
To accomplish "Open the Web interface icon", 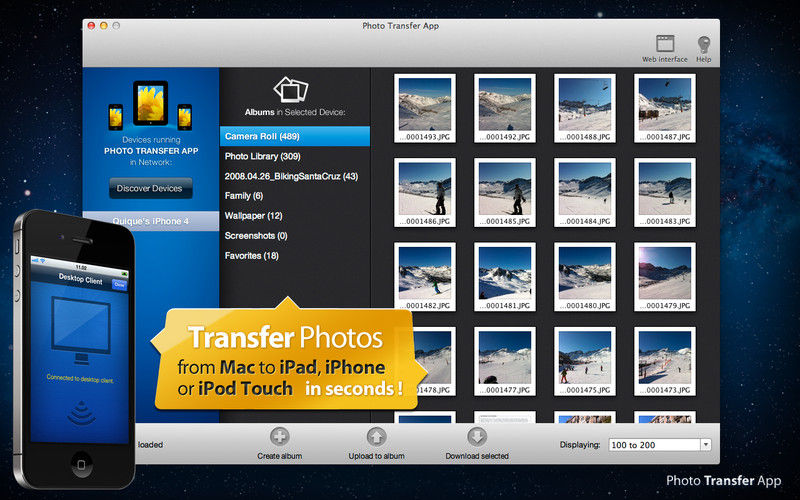I will [x=663, y=44].
